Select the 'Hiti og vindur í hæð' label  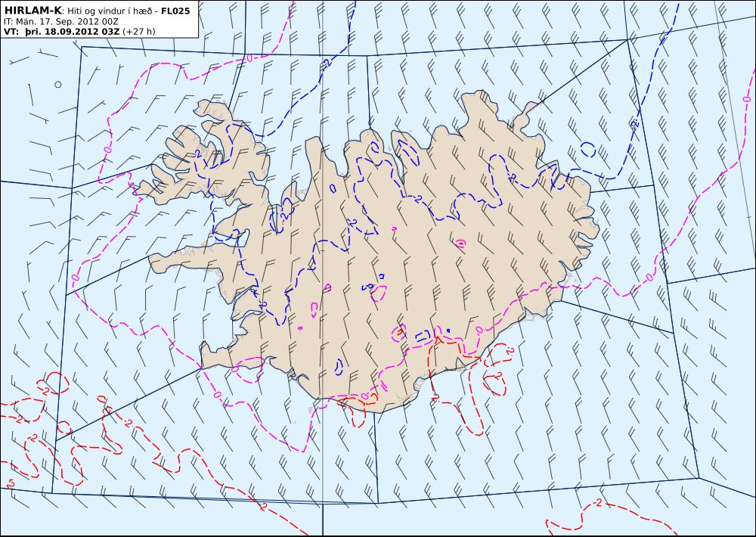coord(110,11)
